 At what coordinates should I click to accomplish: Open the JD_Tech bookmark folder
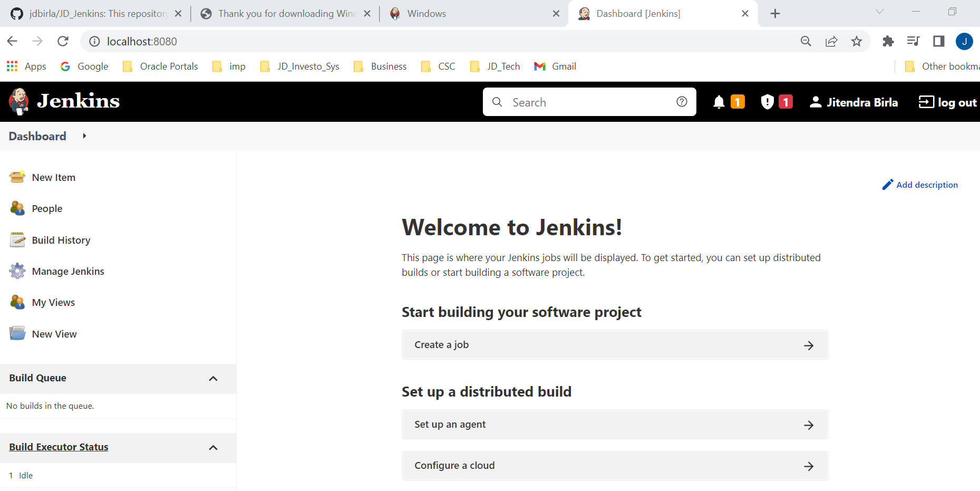pyautogui.click(x=494, y=66)
